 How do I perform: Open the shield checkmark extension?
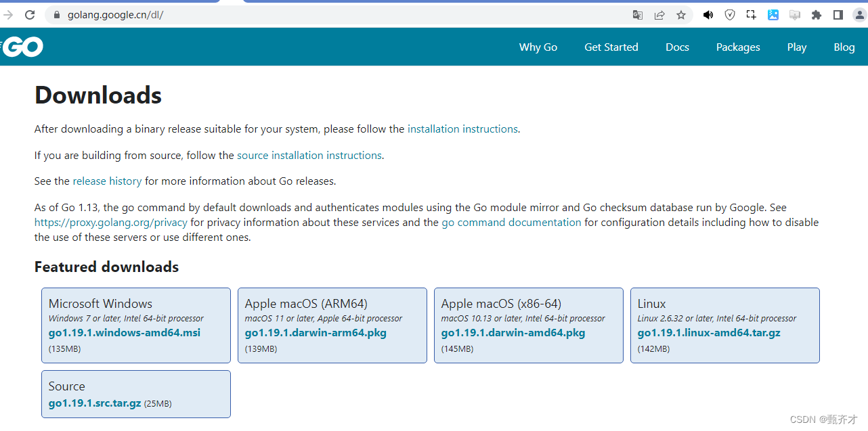point(730,15)
